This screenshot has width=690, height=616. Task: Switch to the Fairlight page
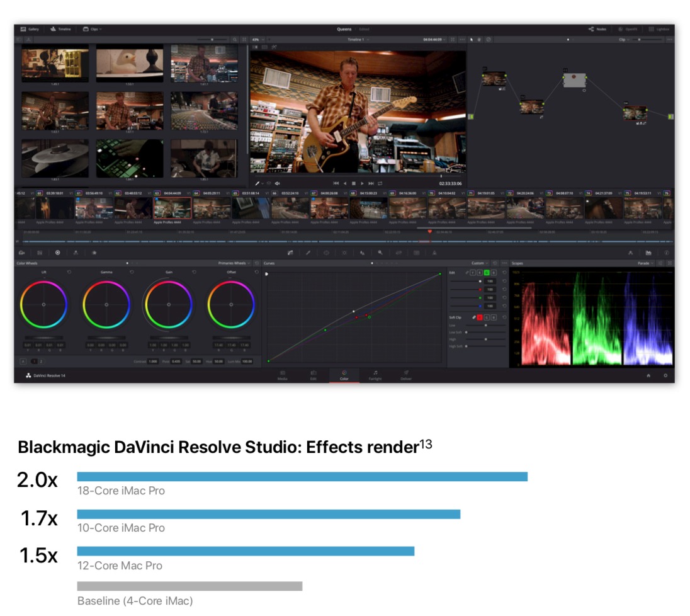click(375, 375)
